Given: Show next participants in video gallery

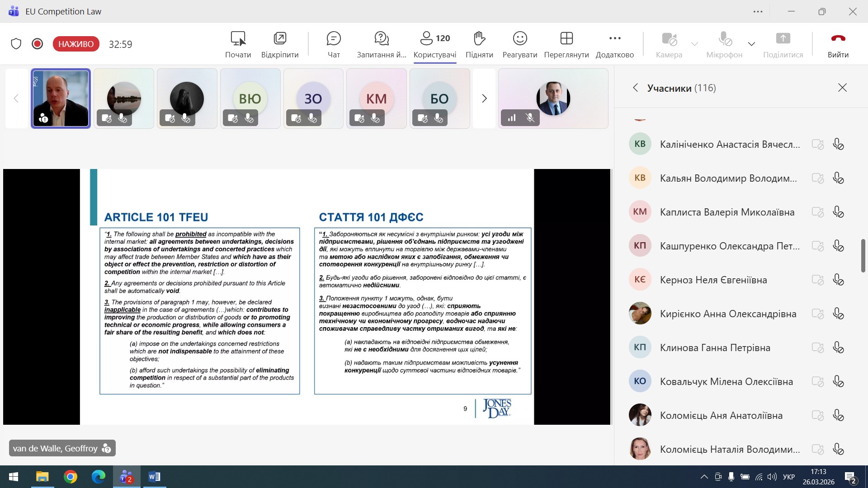Looking at the screenshot, I should point(484,99).
